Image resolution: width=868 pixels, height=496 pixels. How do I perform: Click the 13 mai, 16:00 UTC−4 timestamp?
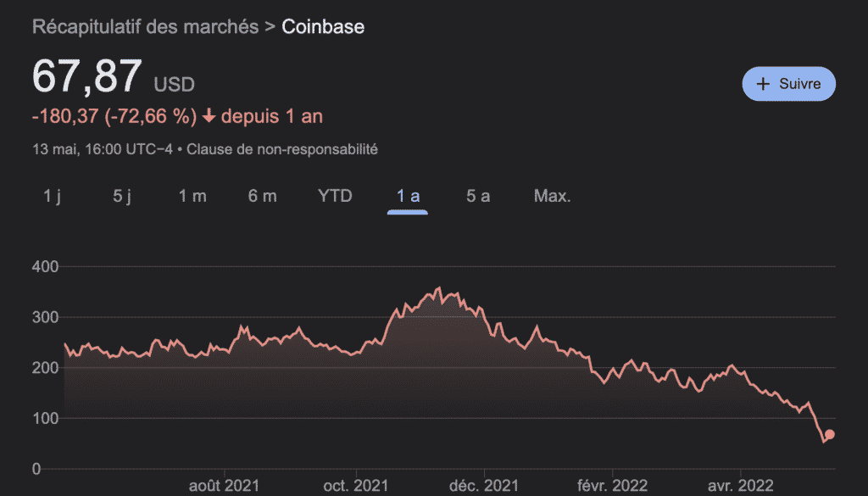[103, 149]
